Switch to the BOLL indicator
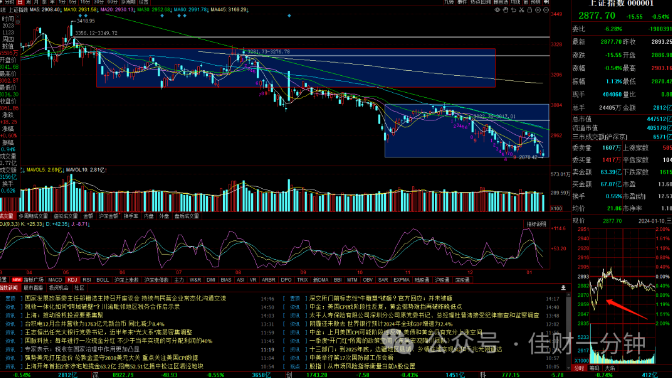672x378 pixels. pyautogui.click(x=102, y=280)
